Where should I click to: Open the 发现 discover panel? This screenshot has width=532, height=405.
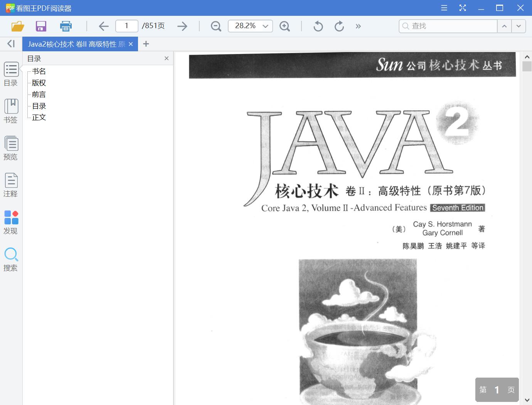[11, 223]
